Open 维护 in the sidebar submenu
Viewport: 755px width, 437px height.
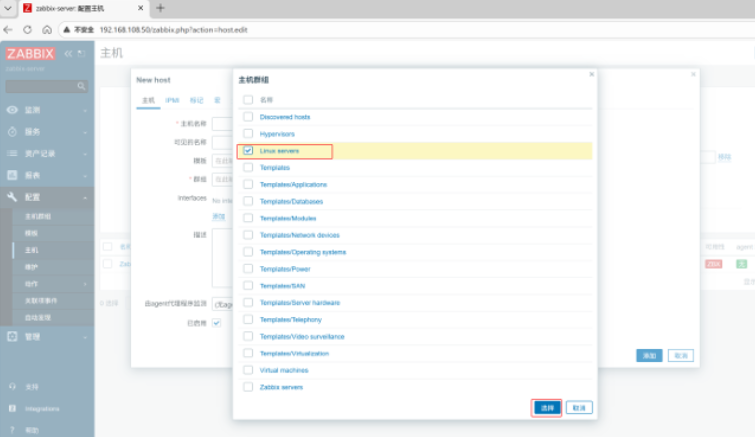pyautogui.click(x=31, y=267)
